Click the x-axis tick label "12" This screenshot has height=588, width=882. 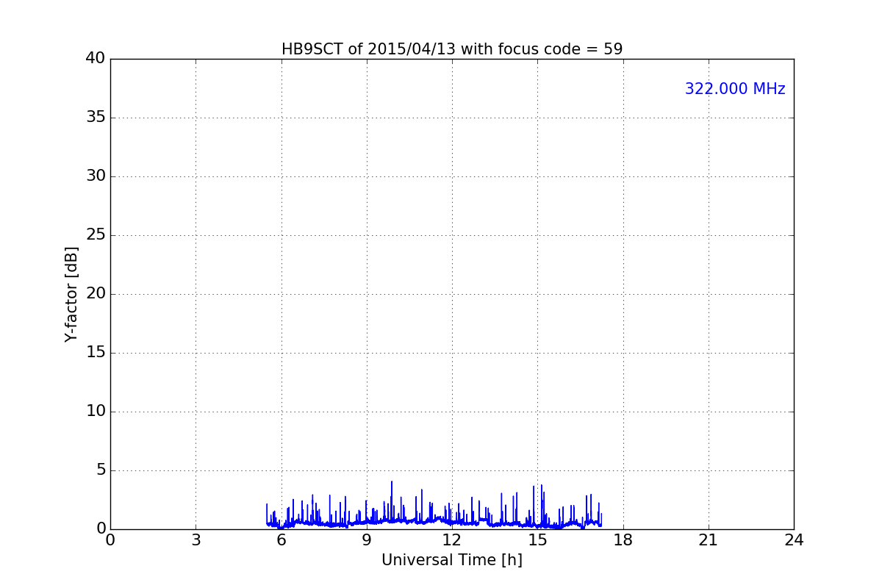point(452,540)
